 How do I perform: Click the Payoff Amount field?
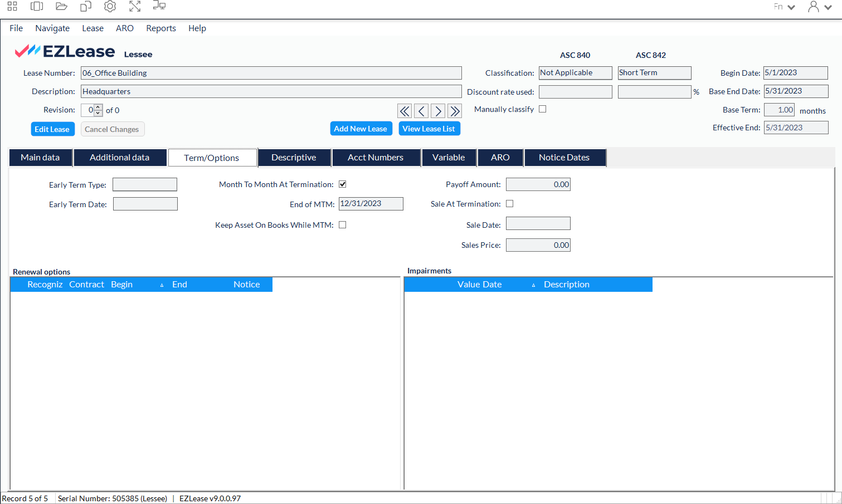(538, 184)
